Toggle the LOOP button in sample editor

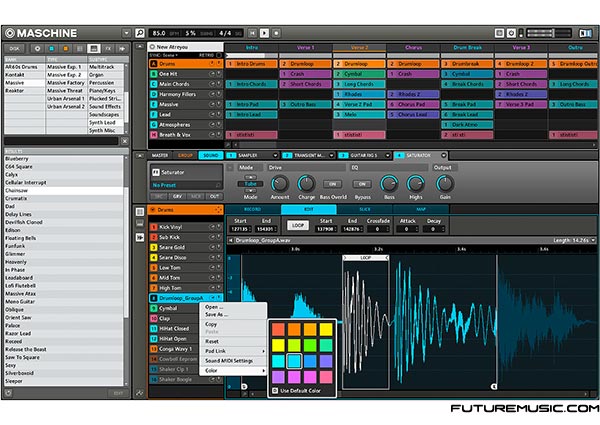pos(298,225)
